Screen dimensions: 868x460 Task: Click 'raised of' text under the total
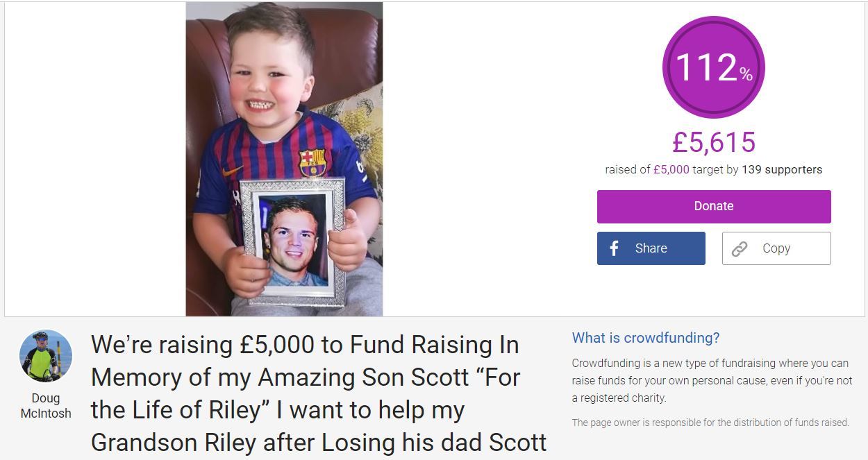pos(628,169)
